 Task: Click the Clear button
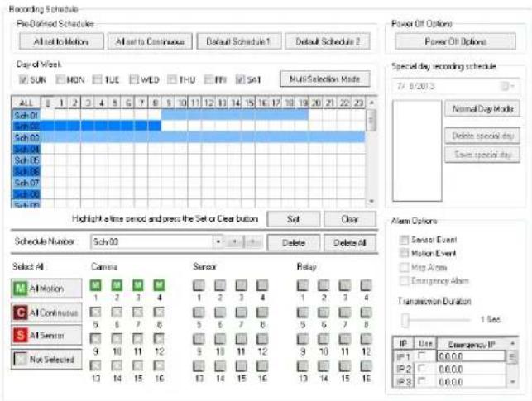[350, 219]
